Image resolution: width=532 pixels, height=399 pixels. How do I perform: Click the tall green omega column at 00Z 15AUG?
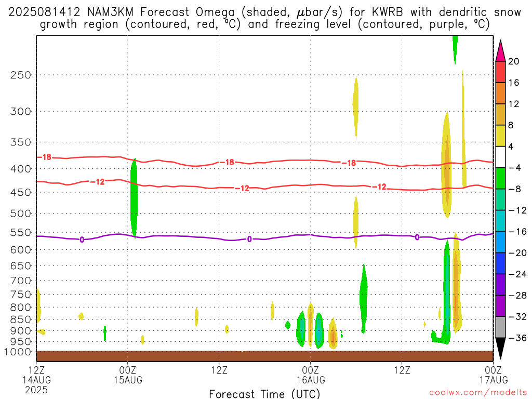click(134, 198)
